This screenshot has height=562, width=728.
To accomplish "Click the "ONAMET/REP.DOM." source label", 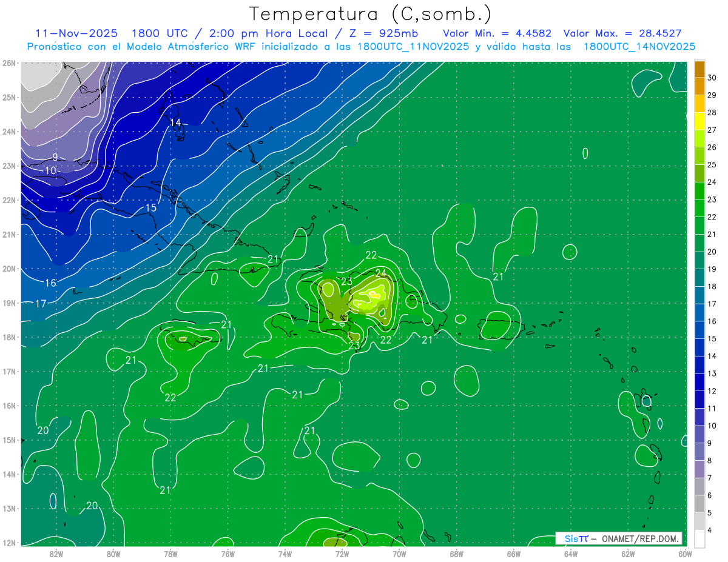I will [641, 538].
